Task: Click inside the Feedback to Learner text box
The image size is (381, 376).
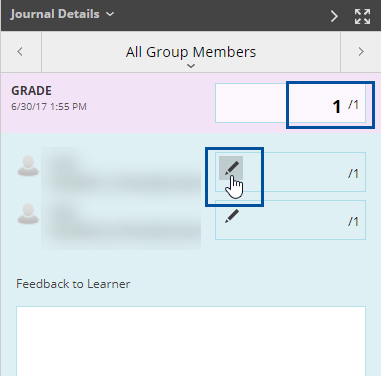Action: pos(191,341)
